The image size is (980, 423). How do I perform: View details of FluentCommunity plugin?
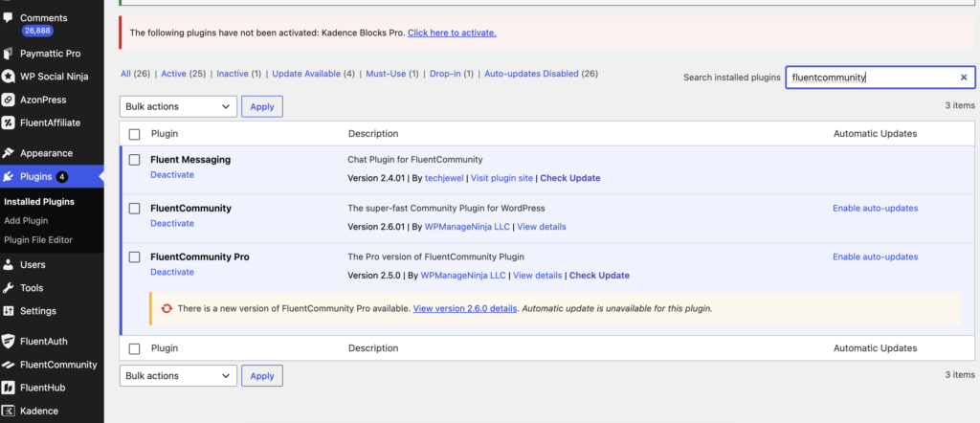point(542,227)
